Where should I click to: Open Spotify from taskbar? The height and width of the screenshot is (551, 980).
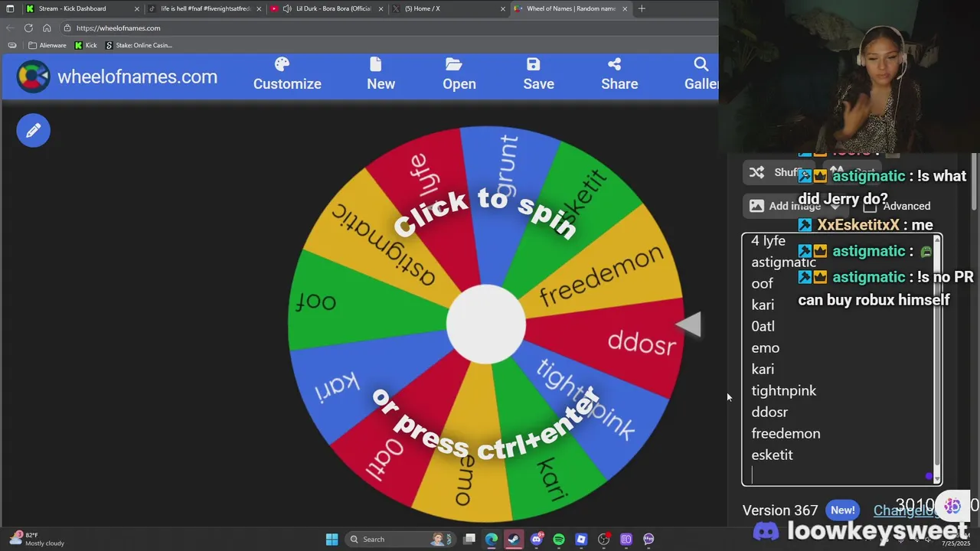[x=559, y=540]
